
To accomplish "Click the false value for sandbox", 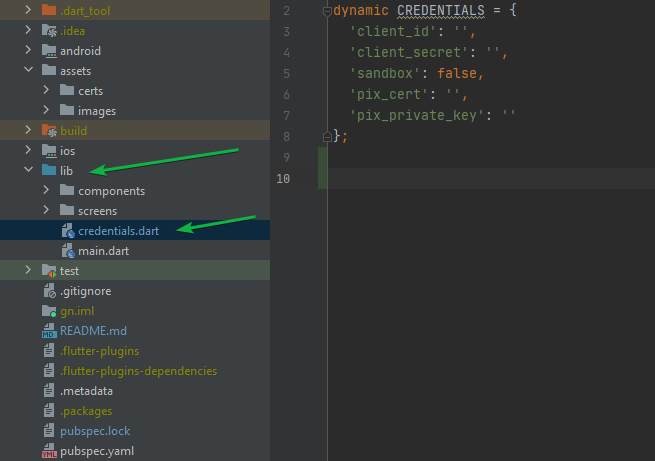I will click(x=457, y=73).
